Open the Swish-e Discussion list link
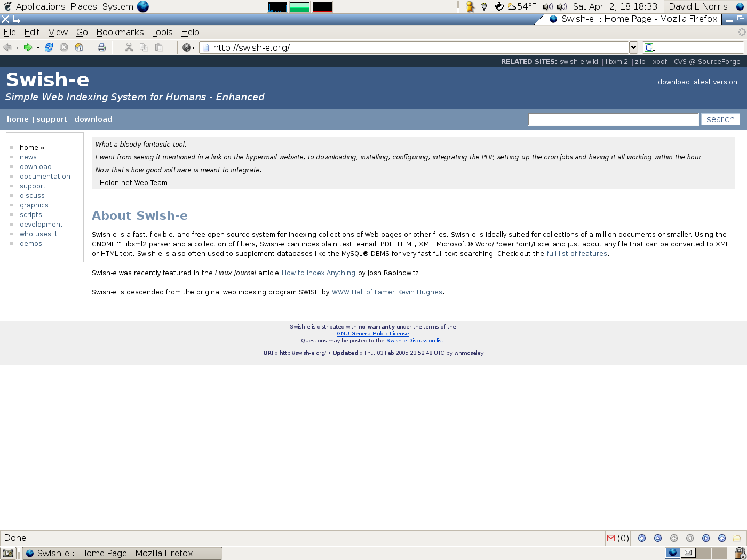 pyautogui.click(x=415, y=341)
